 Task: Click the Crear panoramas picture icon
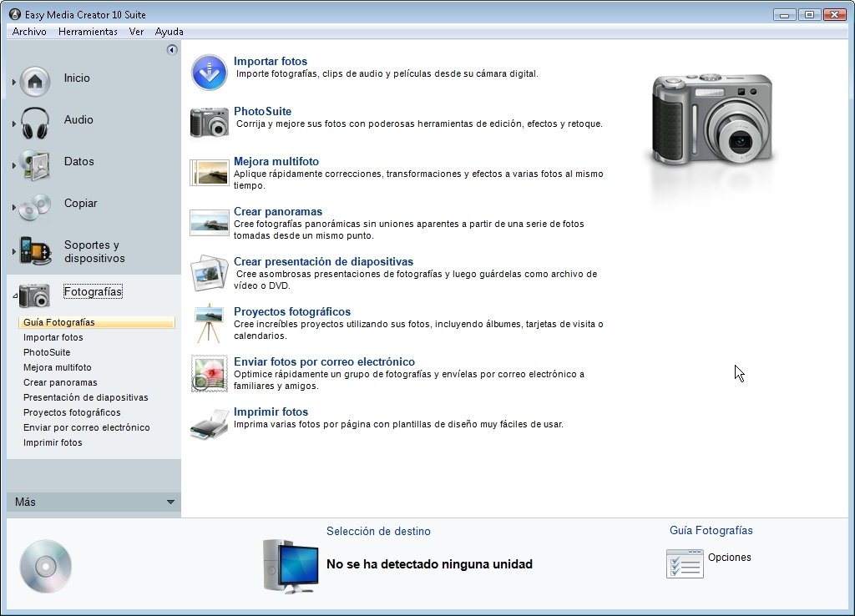[x=210, y=222]
